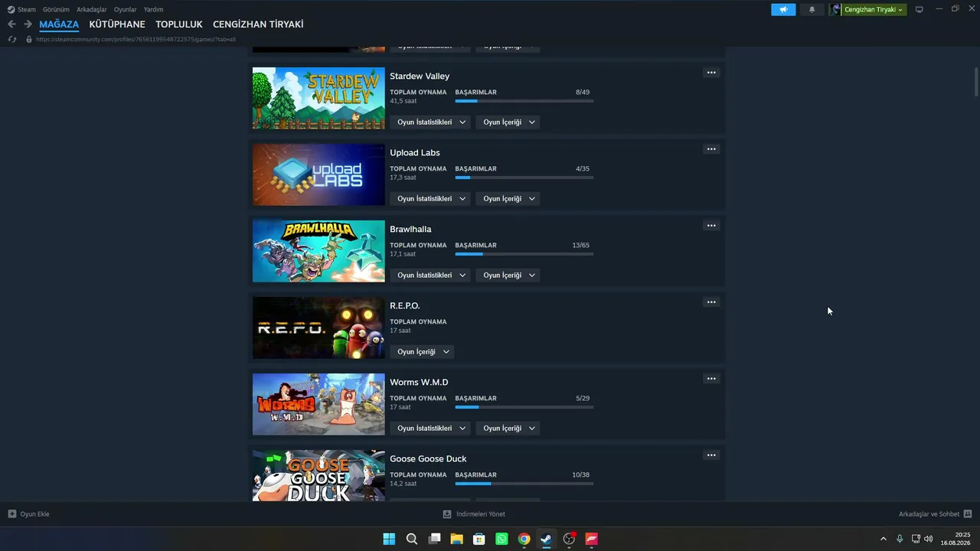Open File Explorer from the taskbar

click(x=456, y=539)
